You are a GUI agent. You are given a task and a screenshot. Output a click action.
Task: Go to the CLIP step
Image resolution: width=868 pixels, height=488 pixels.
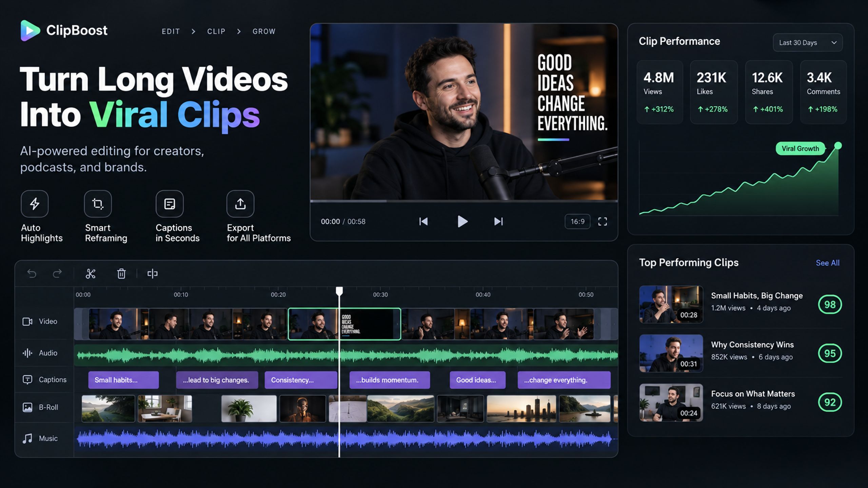[216, 32]
